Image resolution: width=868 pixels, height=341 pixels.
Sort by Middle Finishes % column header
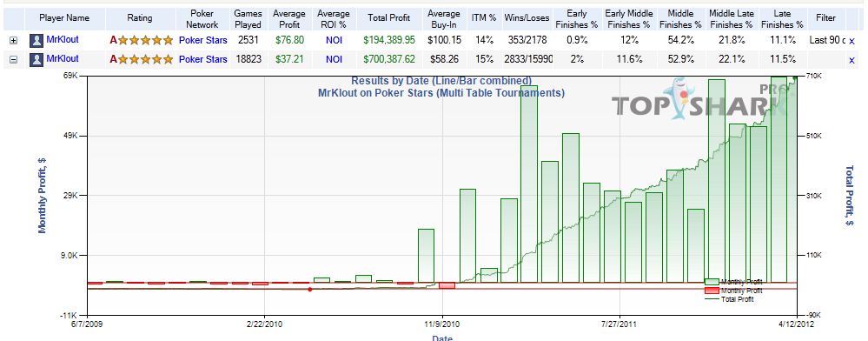tap(681, 18)
